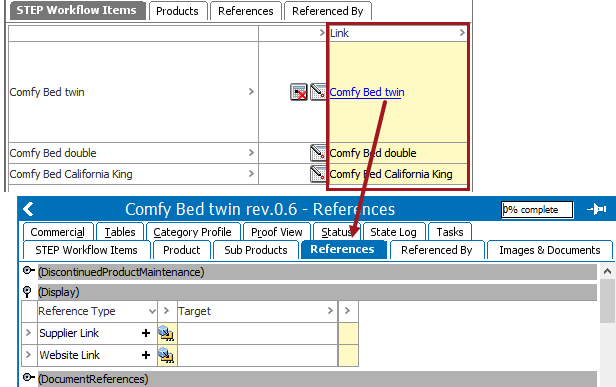616x387 pixels.
Task: Open the Images & Documents tab
Action: point(550,250)
